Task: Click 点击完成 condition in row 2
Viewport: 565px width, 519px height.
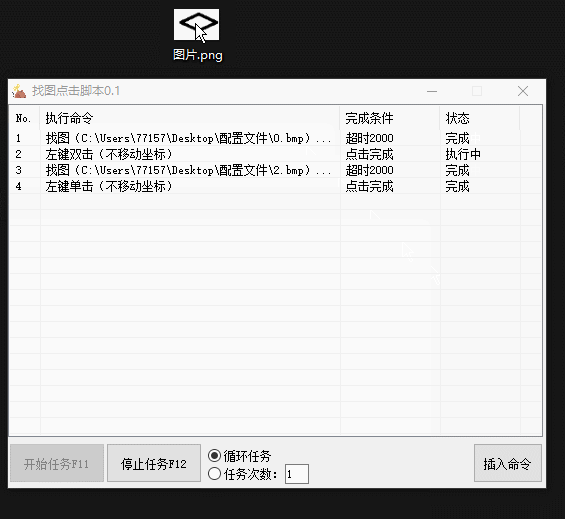Action: coord(369,154)
